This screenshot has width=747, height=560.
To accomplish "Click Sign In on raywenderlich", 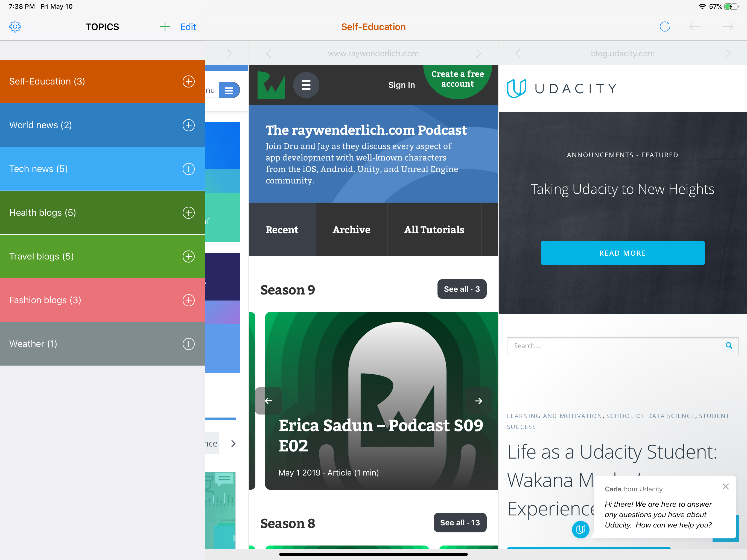I will (402, 85).
